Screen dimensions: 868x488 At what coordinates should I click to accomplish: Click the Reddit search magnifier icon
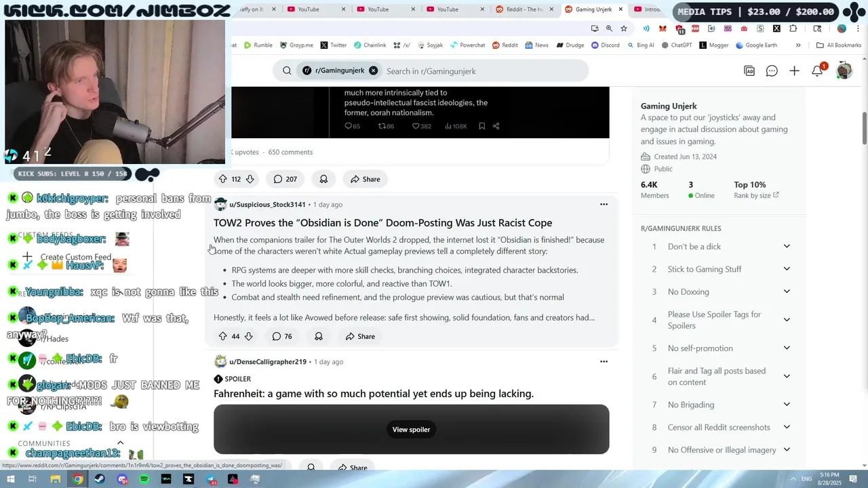[x=287, y=70]
